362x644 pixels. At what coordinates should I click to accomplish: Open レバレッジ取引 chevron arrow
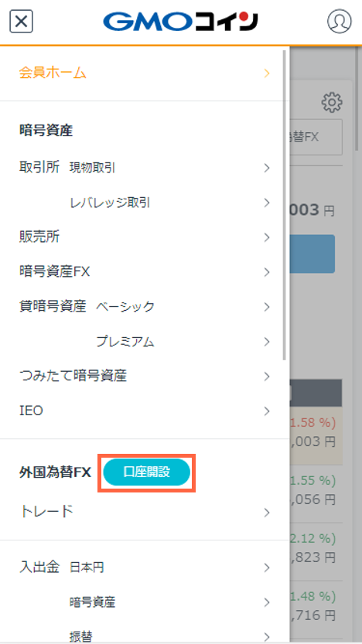tap(267, 203)
